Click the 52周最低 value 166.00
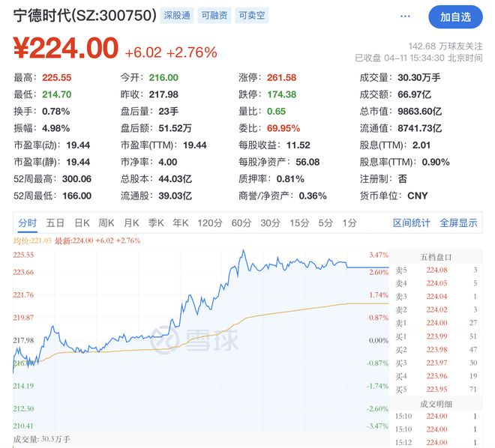495x448 pixels. point(76,196)
